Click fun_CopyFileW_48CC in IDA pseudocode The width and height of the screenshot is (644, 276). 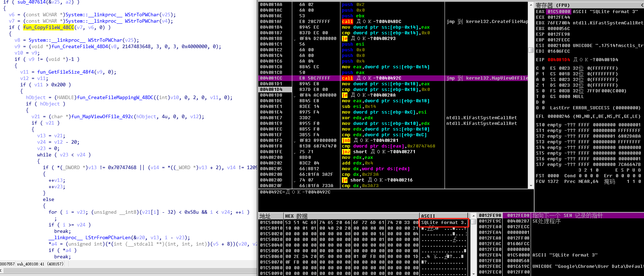[49, 28]
